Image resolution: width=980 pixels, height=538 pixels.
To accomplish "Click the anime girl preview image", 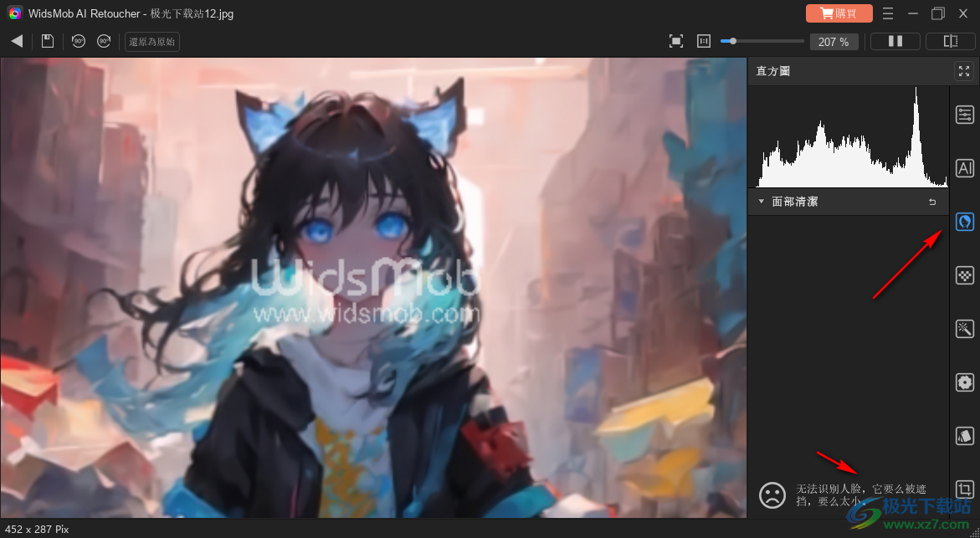I will (x=373, y=288).
